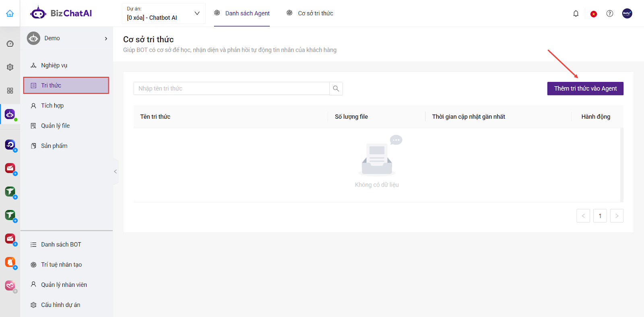Screen dimensions: 644x317
Task: Open Tri thức menu item
Action: pyautogui.click(x=66, y=85)
